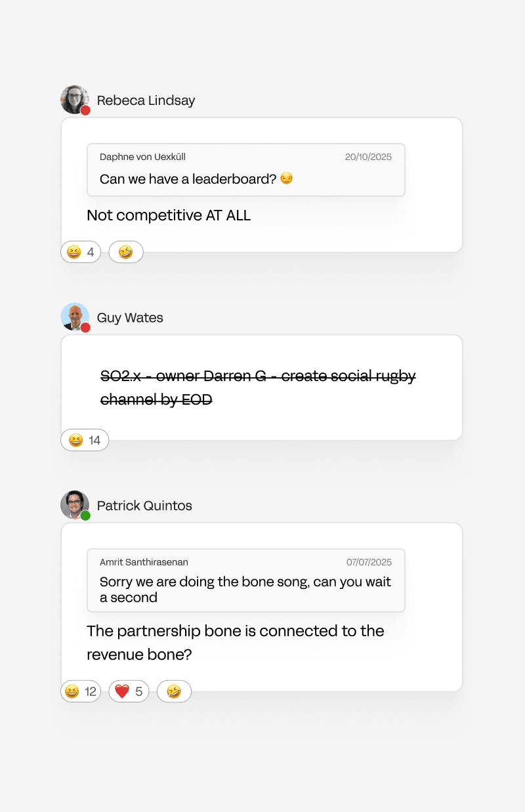Click the 20/10/2025 date in the quote
Image resolution: width=525 pixels, height=812 pixels.
coord(368,157)
